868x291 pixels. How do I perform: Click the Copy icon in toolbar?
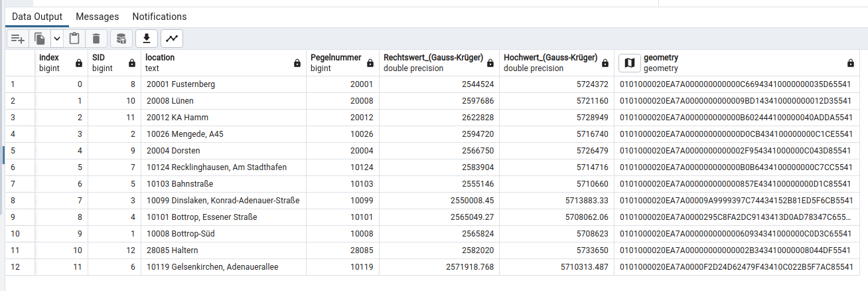[x=40, y=39]
